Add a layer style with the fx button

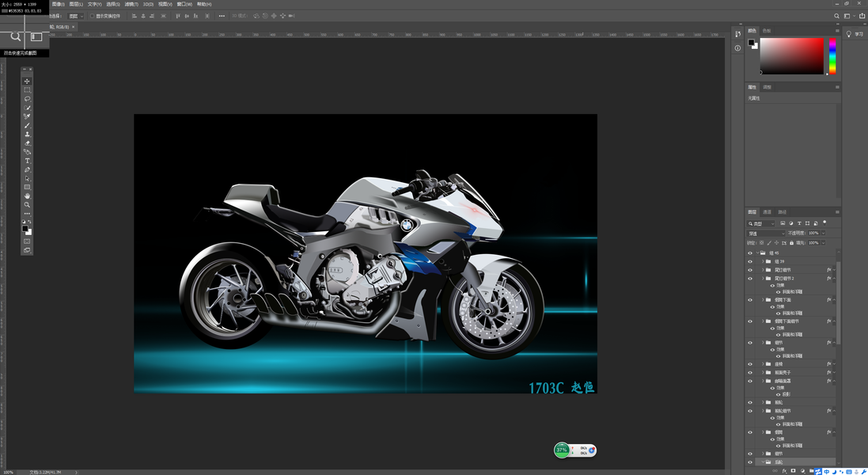784,471
